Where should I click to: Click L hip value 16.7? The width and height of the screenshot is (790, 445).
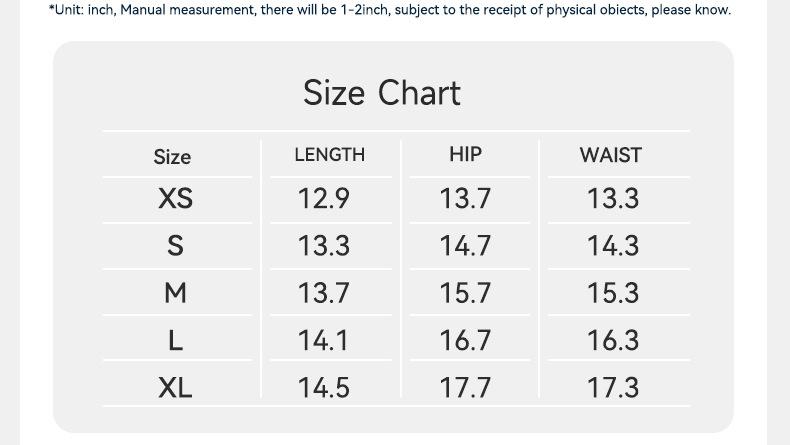(x=465, y=340)
